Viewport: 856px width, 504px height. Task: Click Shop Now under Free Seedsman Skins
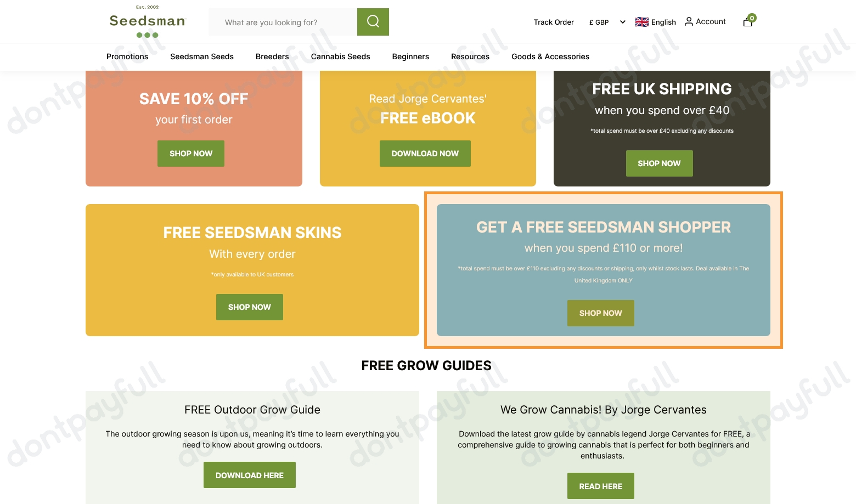pyautogui.click(x=249, y=307)
